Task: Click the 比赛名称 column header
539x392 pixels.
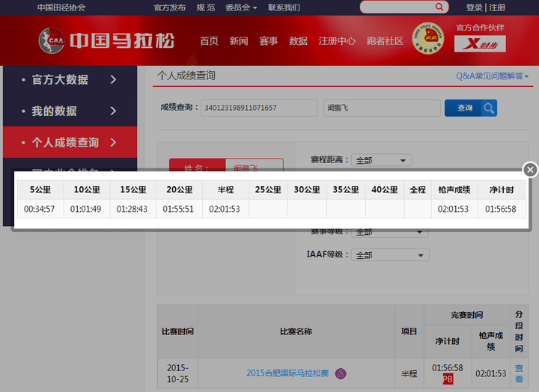Action: point(296,331)
